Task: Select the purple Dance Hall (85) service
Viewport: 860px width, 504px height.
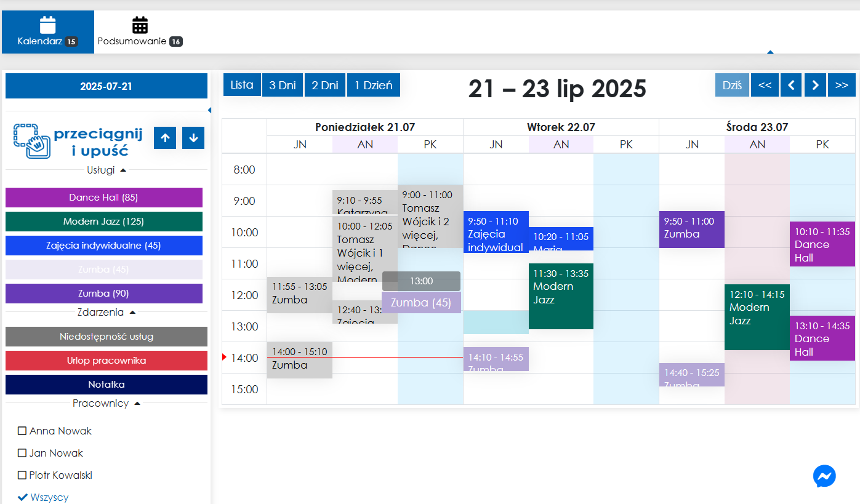Action: click(x=103, y=198)
